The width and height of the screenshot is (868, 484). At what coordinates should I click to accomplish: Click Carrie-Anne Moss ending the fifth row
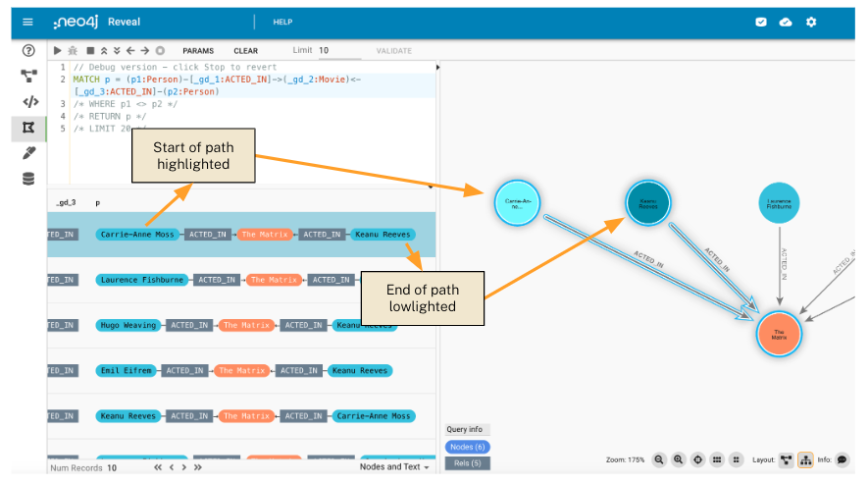374,416
